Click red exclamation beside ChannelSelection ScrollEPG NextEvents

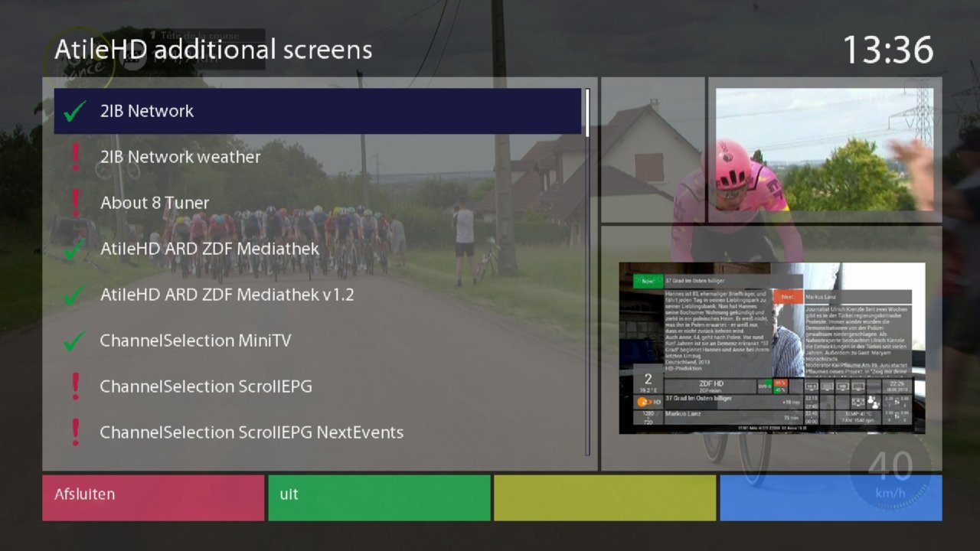75,432
